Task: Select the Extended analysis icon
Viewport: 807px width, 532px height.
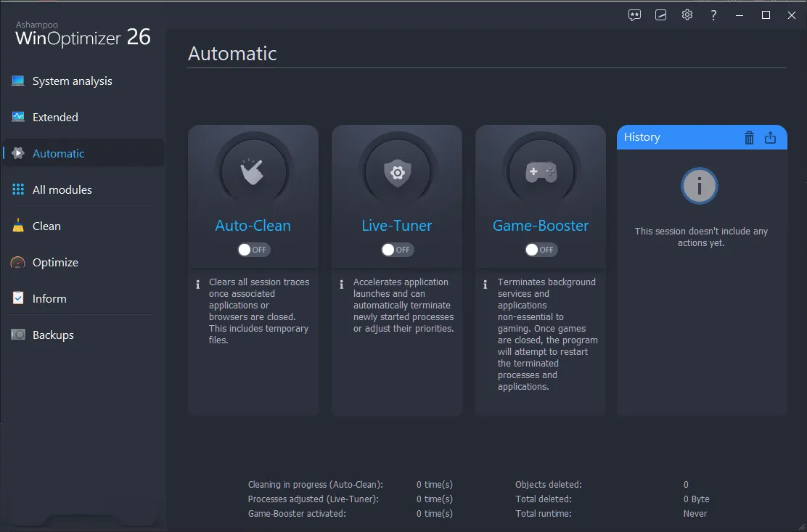Action: coord(17,117)
